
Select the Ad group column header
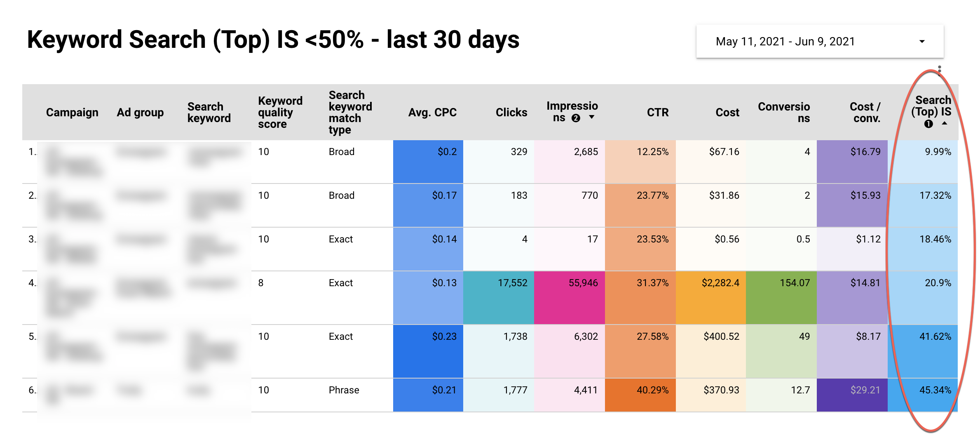[140, 112]
